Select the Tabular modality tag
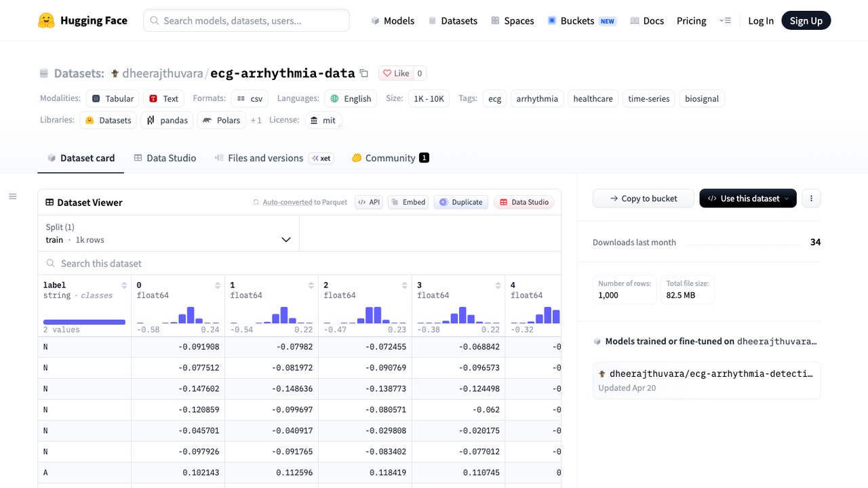Screen dimensions: 868x488 click(113, 98)
